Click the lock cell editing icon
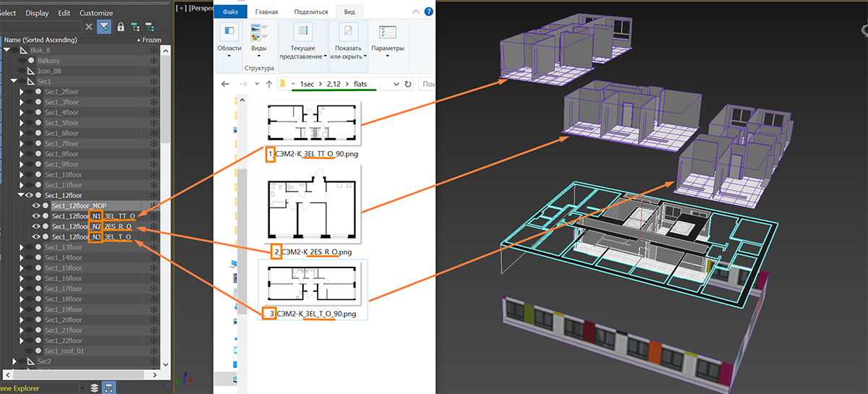This screenshot has height=394, width=868. pyautogui.click(x=120, y=27)
